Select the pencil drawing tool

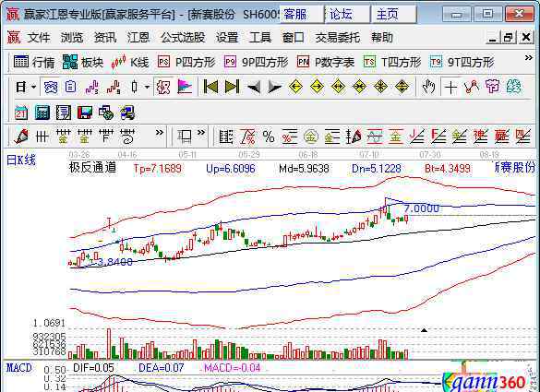[x=21, y=137]
